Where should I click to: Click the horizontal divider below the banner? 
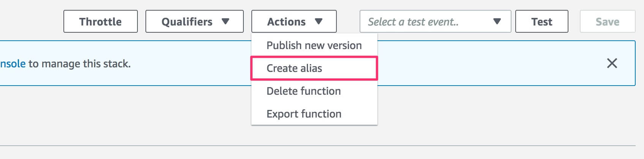pos(317,146)
